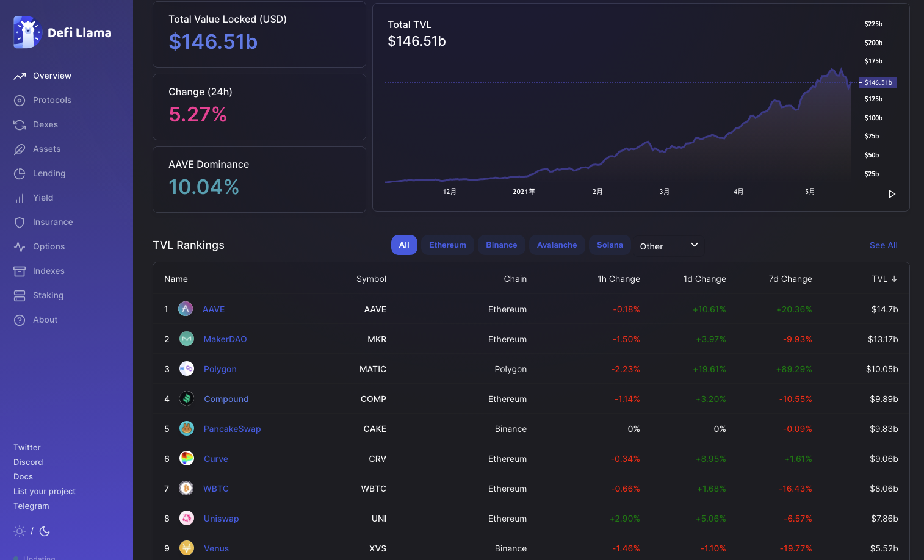Viewport: 924px width, 560px height.
Task: Click the PancakeSwap token logo
Action: point(187,428)
